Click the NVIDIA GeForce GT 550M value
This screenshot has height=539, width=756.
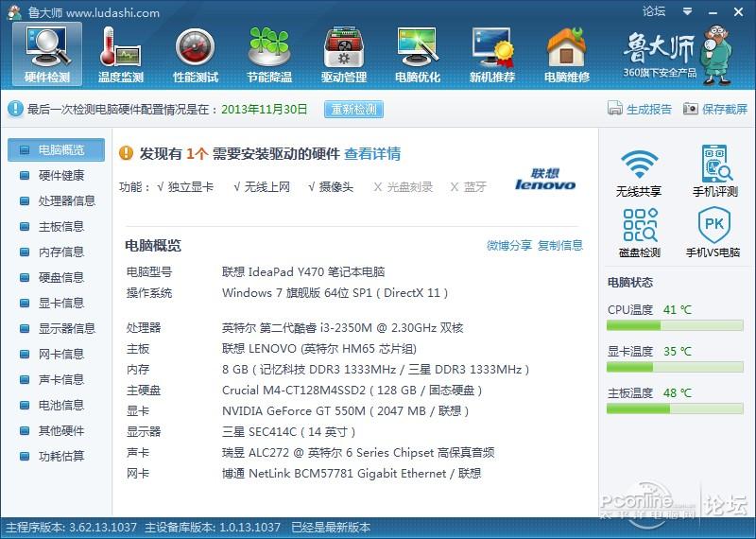[345, 411]
